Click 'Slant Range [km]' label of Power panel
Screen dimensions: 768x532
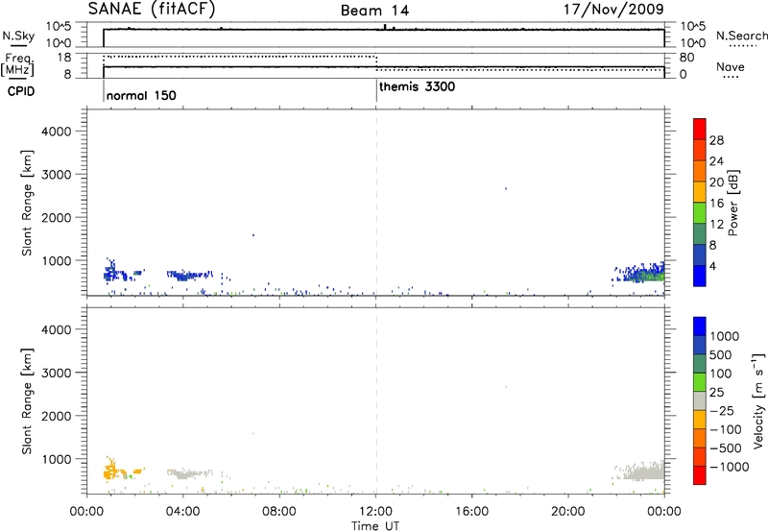click(x=27, y=203)
